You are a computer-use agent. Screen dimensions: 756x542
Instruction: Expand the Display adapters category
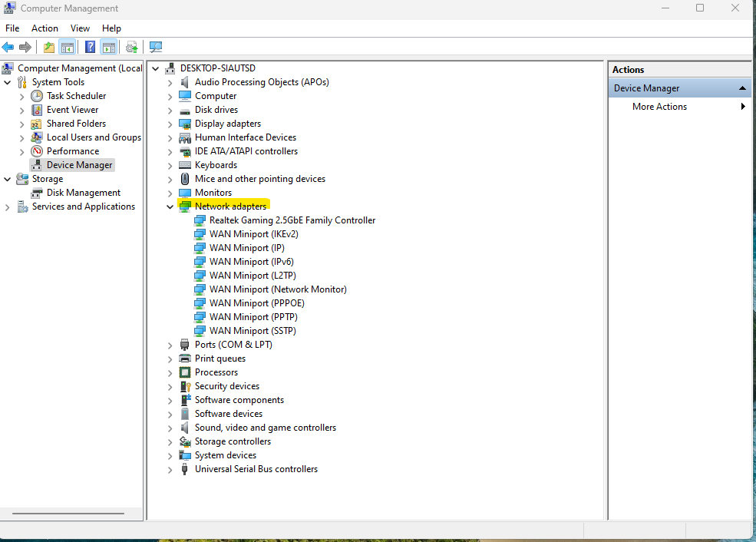point(170,124)
